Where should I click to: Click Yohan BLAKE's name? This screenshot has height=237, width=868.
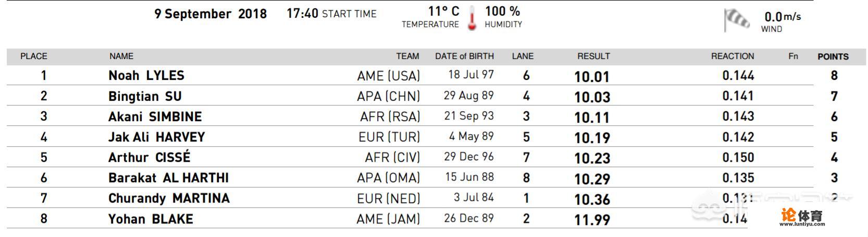coord(151,219)
